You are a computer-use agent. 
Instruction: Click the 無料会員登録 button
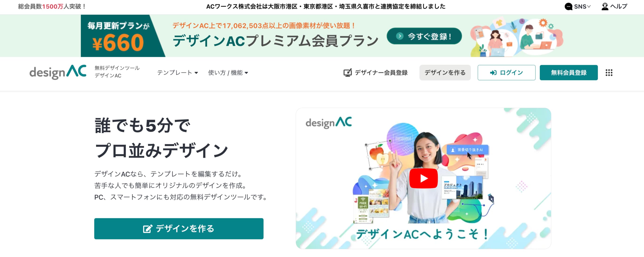coord(569,73)
